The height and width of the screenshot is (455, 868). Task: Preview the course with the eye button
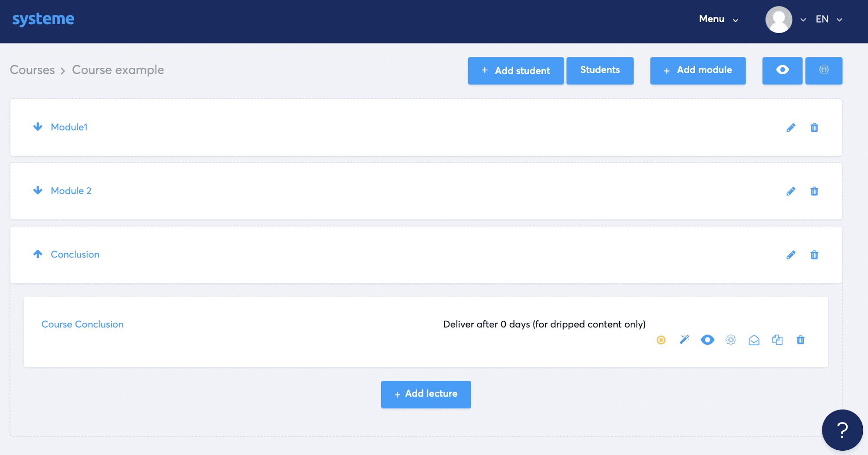click(x=782, y=70)
